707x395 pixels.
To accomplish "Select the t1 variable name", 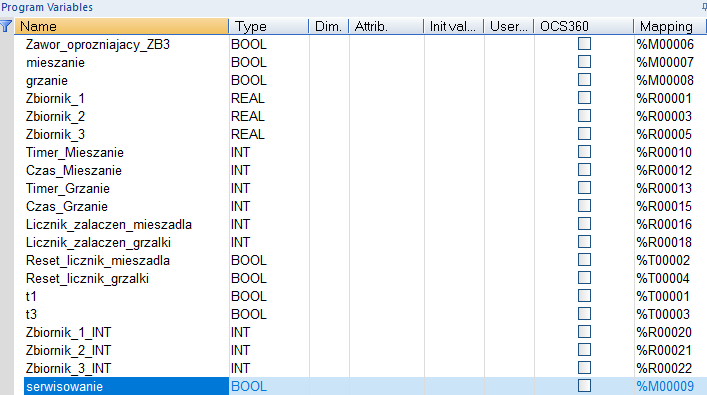I will coord(31,297).
